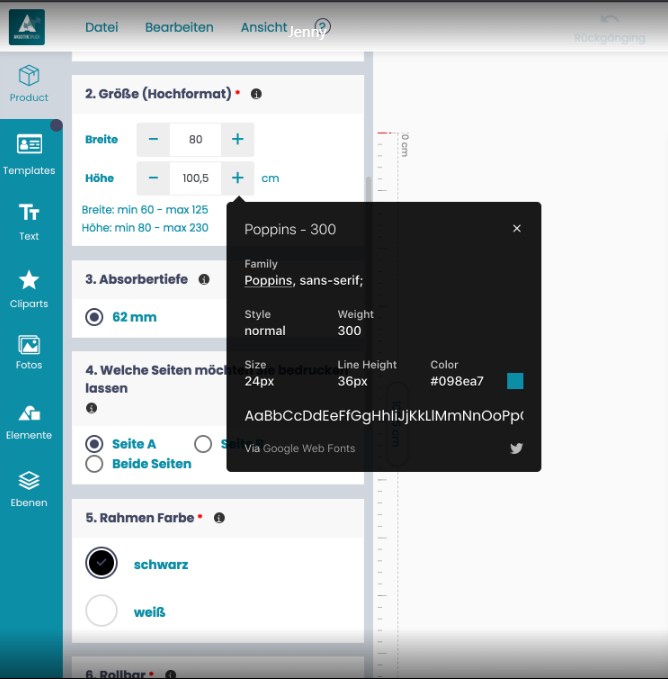Select the 62 mm radio option

[x=94, y=317]
